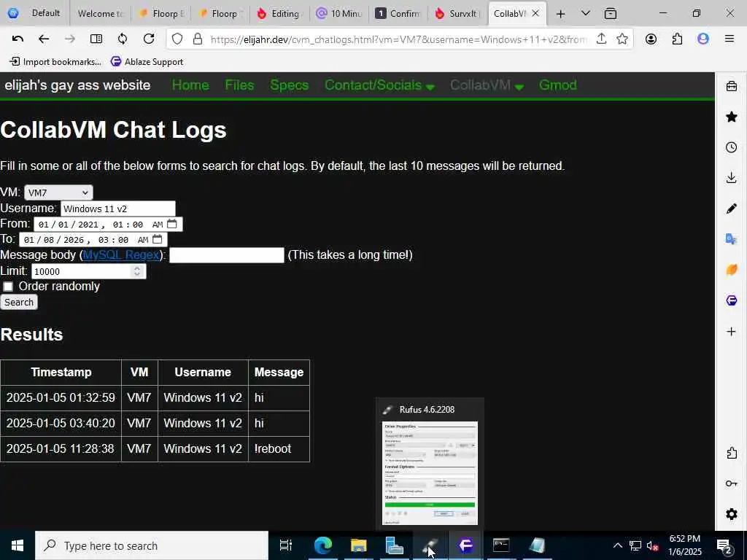Toggle the Order randomly checkbox
This screenshot has width=747, height=560.
[8, 286]
